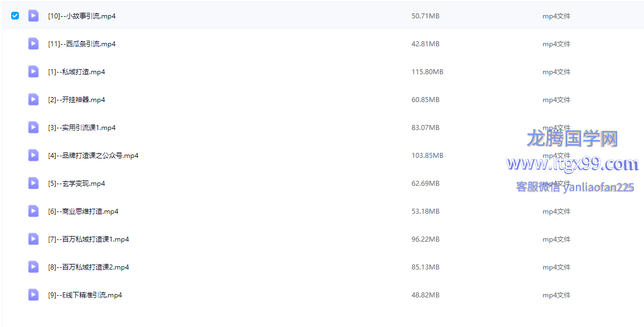Open file 百万私域打造课2.mp4
This screenshot has height=327, width=644.
88,267
